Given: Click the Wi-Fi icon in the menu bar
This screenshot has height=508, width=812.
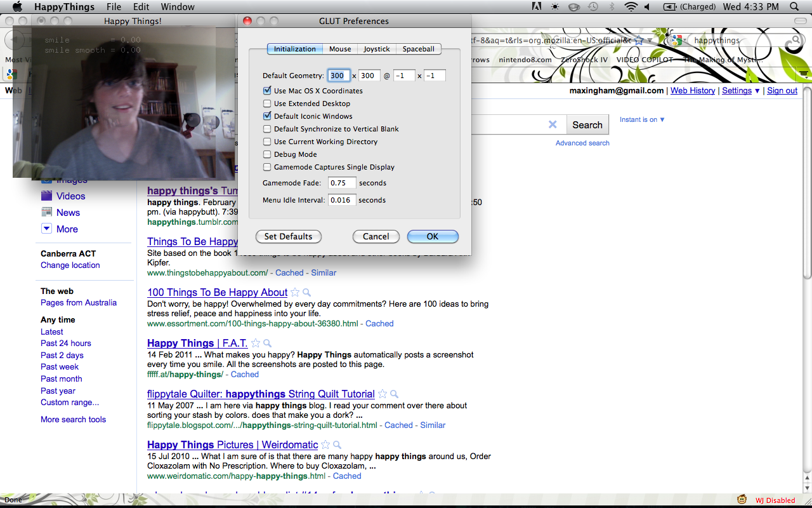Looking at the screenshot, I should coord(630,7).
